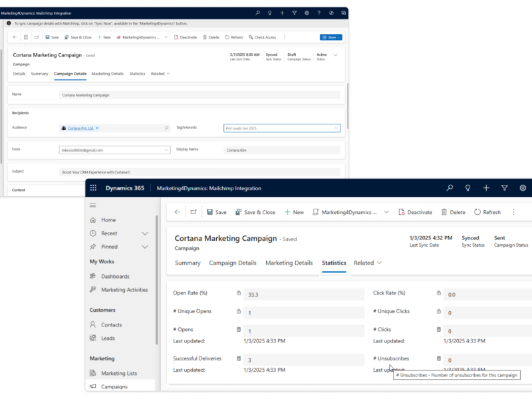Click Save & Close in front window toolbar

pos(255,212)
